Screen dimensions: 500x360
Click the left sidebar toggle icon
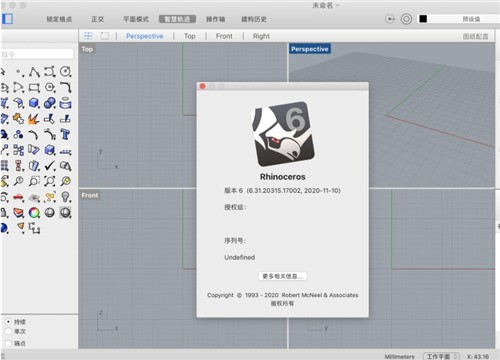click(7, 19)
